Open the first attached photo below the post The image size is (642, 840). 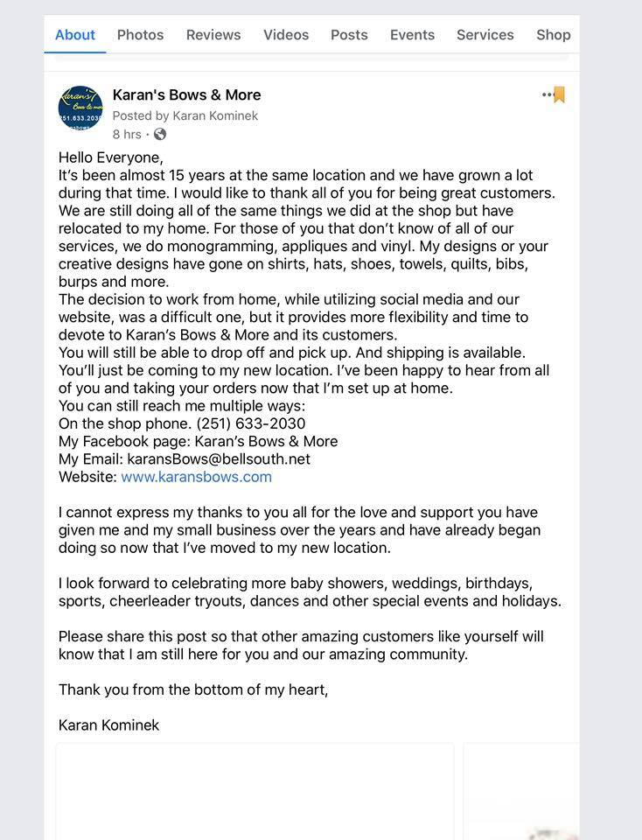point(255,792)
